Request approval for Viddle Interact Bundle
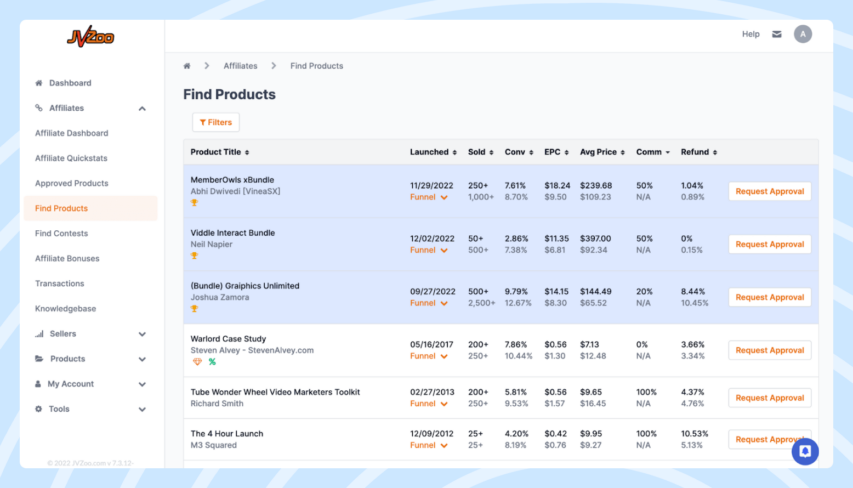 [769, 244]
